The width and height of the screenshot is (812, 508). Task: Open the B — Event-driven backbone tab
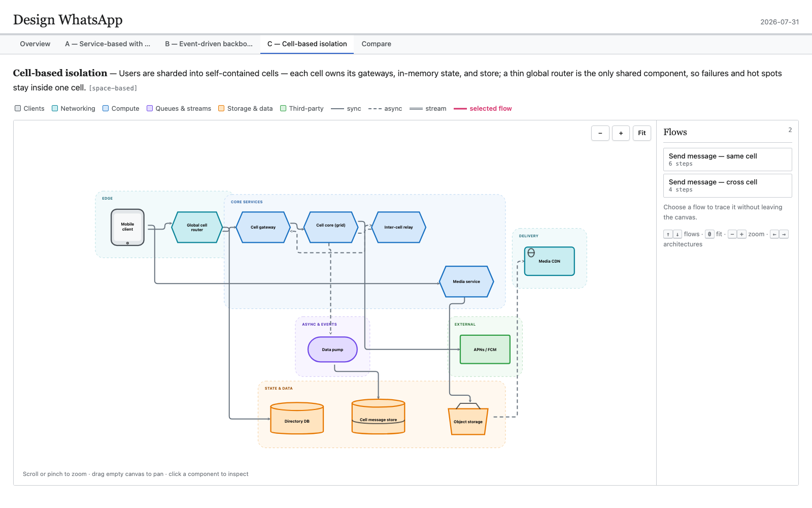209,44
